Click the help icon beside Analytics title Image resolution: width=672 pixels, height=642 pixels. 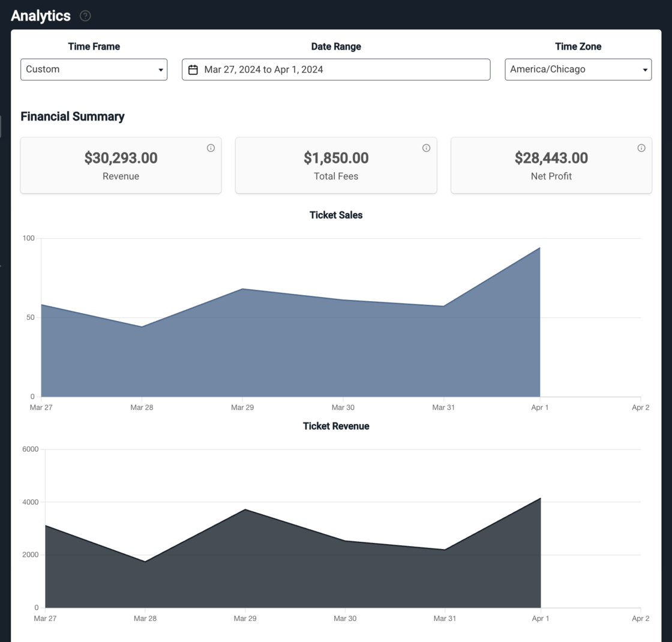point(85,16)
